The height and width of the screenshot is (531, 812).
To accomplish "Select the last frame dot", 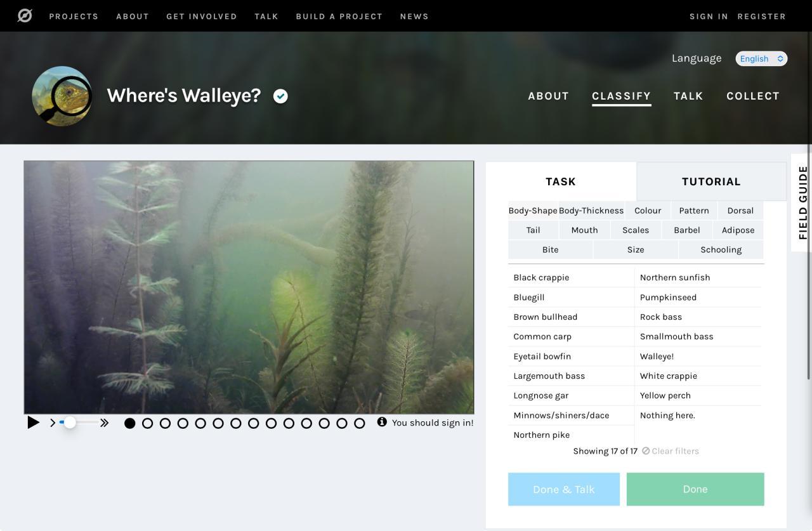I will (x=360, y=423).
